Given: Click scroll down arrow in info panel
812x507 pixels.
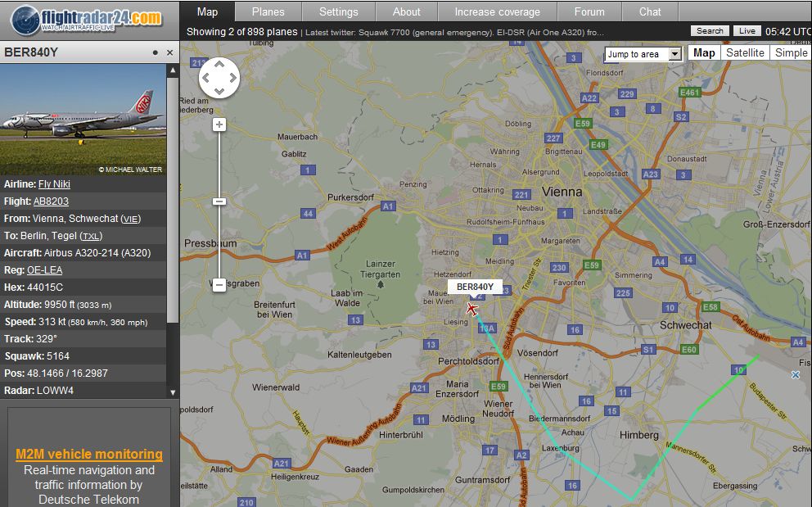Looking at the screenshot, I should (173, 392).
